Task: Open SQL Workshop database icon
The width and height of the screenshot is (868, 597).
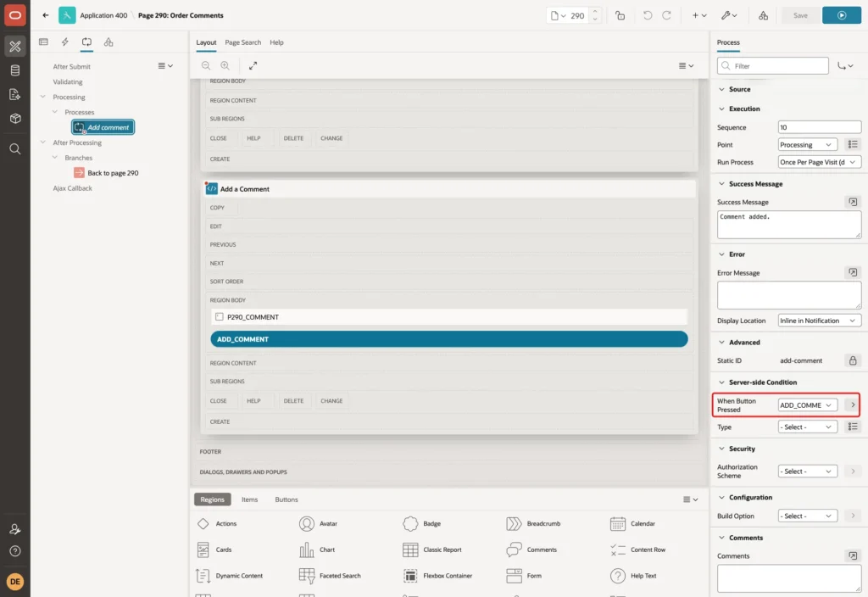Action: coord(15,70)
